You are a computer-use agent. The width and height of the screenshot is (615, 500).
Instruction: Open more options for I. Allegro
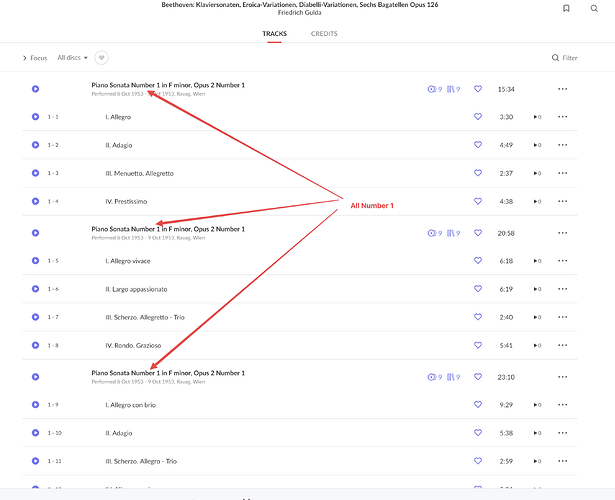pos(562,117)
